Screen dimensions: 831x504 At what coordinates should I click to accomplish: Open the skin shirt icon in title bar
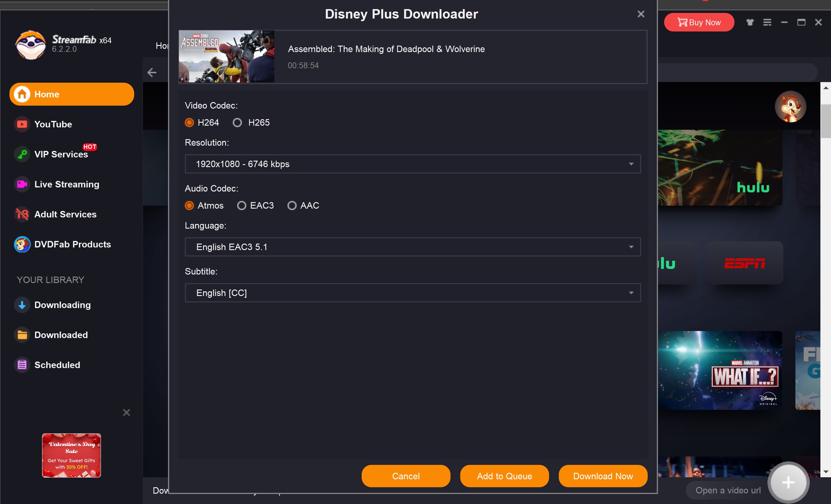coord(750,22)
